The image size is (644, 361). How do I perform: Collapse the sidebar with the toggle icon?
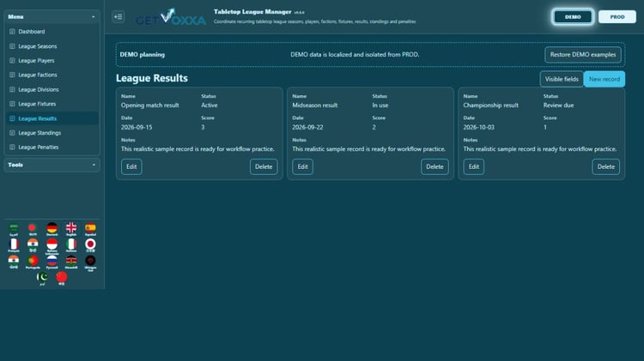click(x=118, y=17)
